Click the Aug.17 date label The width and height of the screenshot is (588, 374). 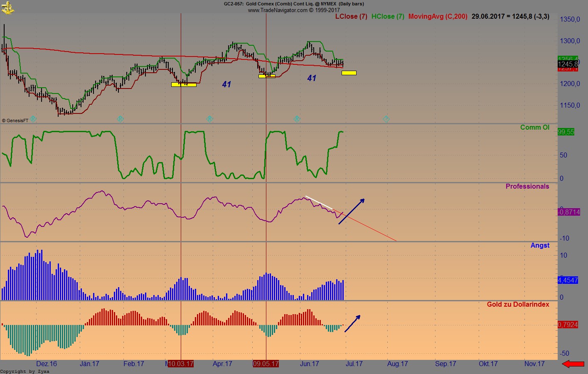(398, 364)
